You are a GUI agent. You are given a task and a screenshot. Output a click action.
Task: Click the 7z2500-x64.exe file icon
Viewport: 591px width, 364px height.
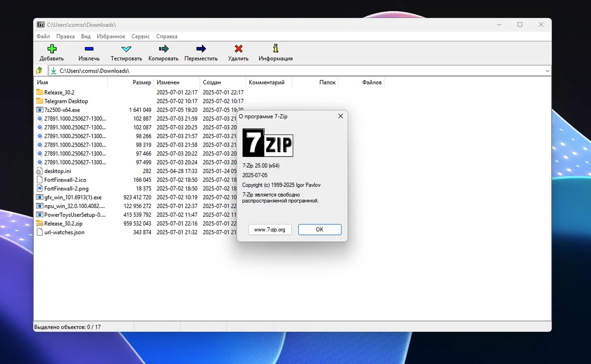coord(39,110)
